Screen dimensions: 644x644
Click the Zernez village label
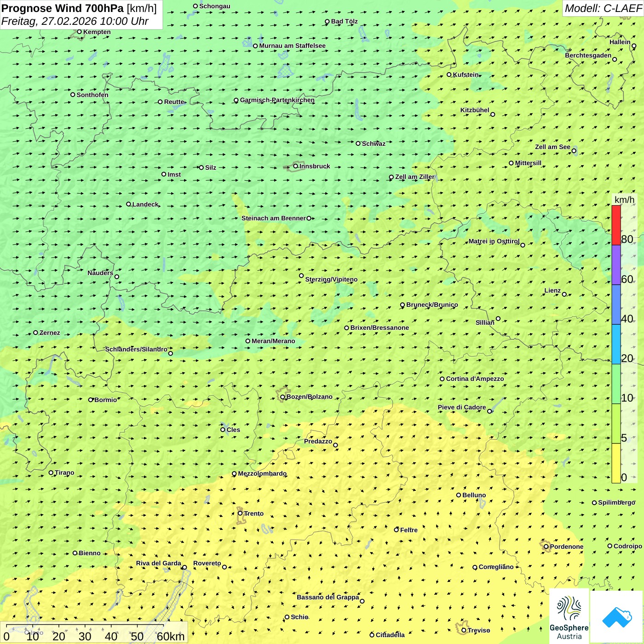(50, 333)
